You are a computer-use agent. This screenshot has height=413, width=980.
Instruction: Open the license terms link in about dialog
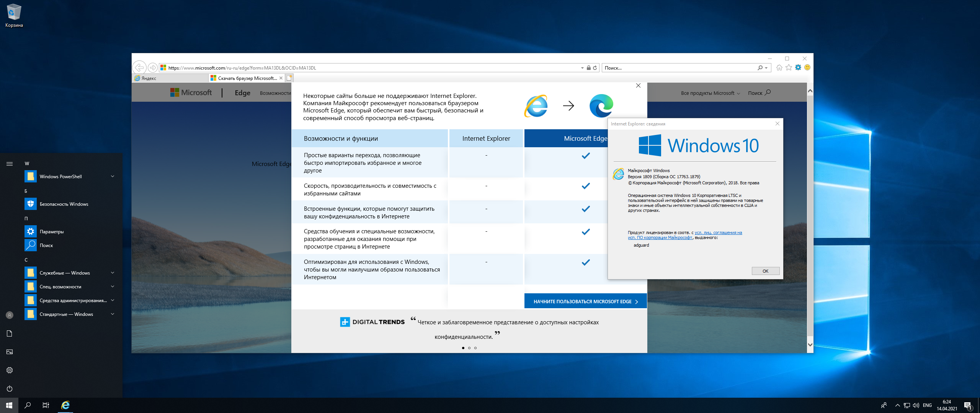coord(684,235)
